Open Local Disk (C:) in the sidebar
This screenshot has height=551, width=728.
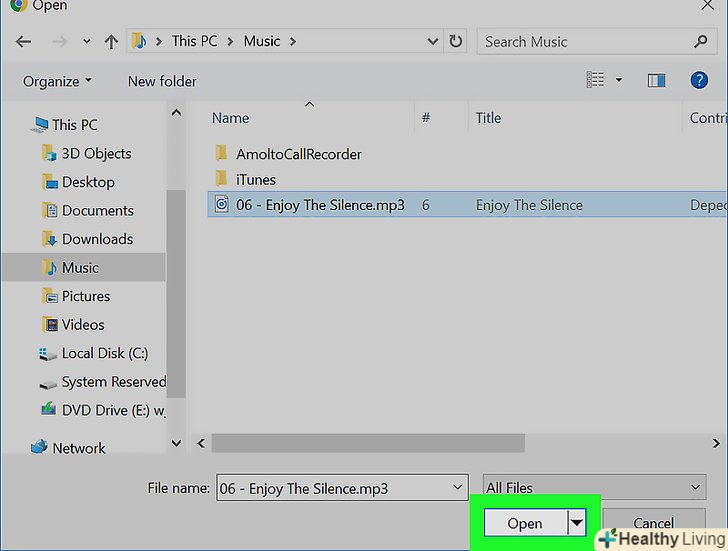click(x=94, y=353)
